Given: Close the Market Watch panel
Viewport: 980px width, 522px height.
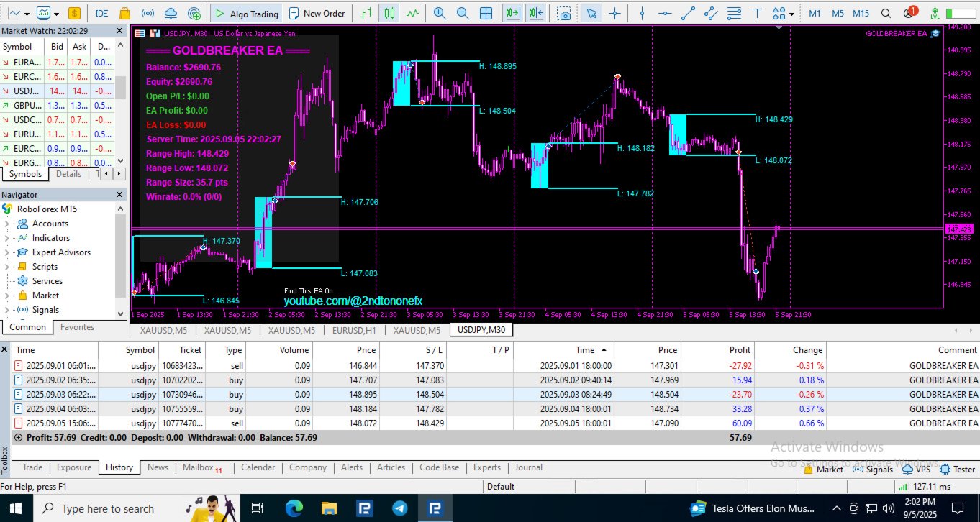Looking at the screenshot, I should pos(120,31).
